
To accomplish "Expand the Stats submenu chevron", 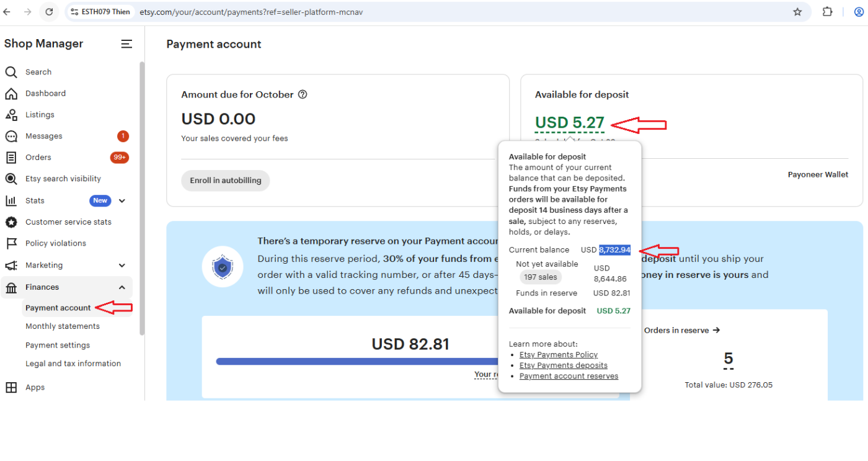I will pos(122,200).
